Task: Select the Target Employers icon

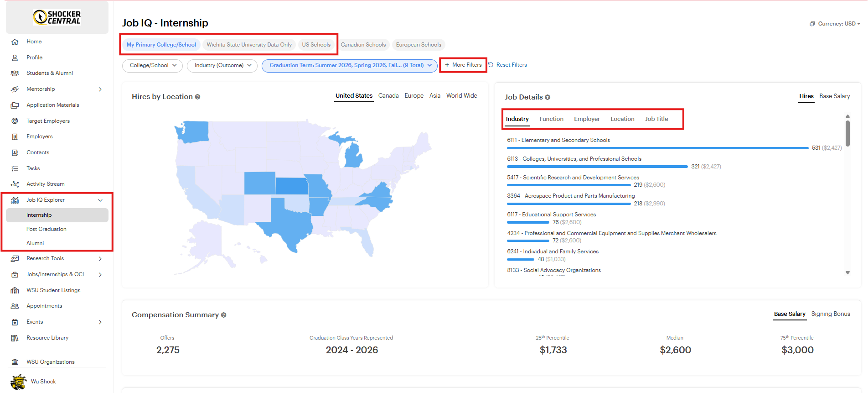Action: [15, 121]
